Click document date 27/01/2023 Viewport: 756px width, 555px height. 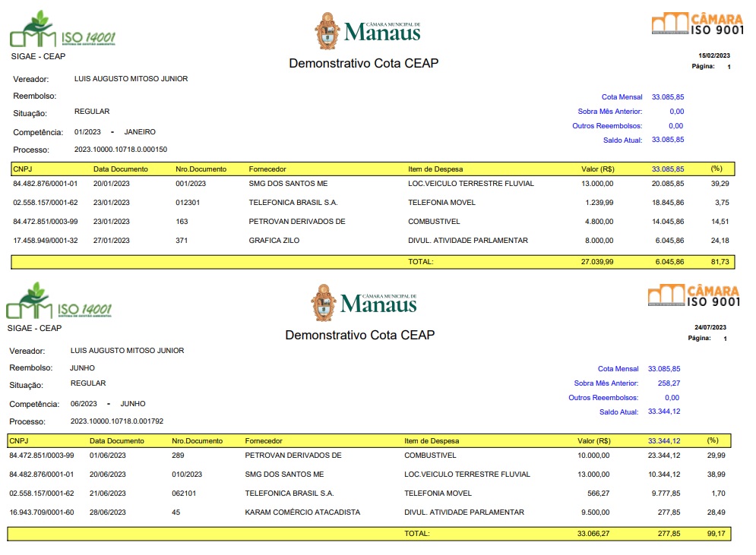click(x=112, y=241)
